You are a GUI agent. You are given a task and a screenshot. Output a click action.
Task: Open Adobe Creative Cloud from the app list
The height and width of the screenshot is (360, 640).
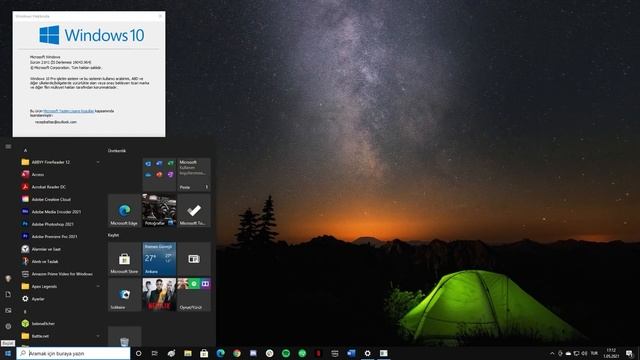pos(60,199)
